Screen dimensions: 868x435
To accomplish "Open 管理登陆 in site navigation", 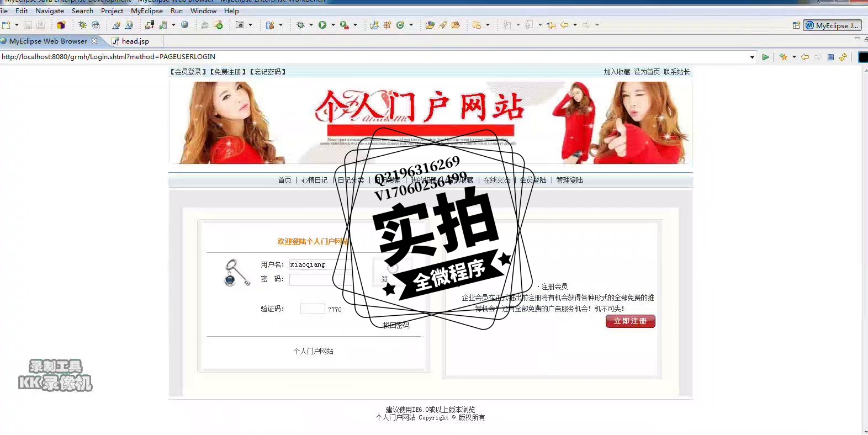I will click(569, 180).
